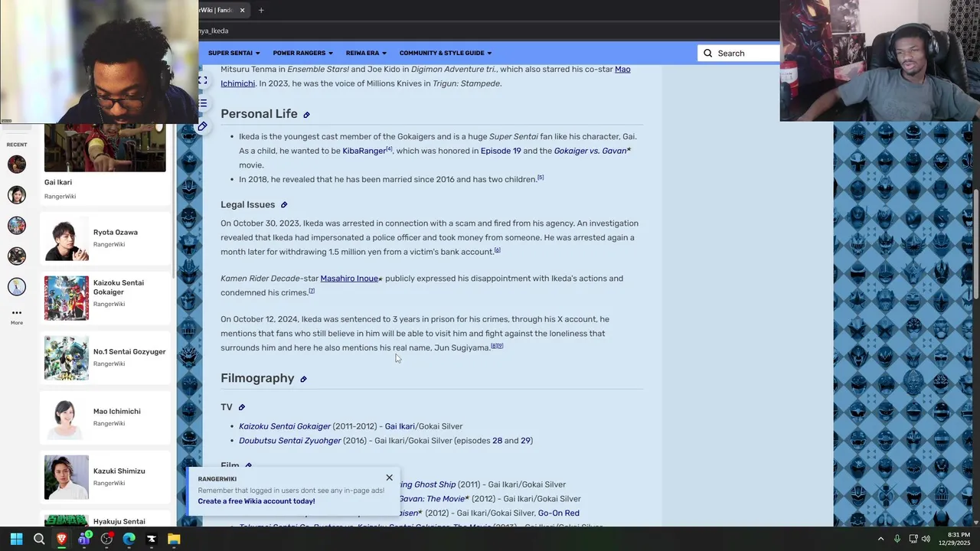980x551 pixels.
Task: Show hidden system tray icons
Action: (x=880, y=539)
